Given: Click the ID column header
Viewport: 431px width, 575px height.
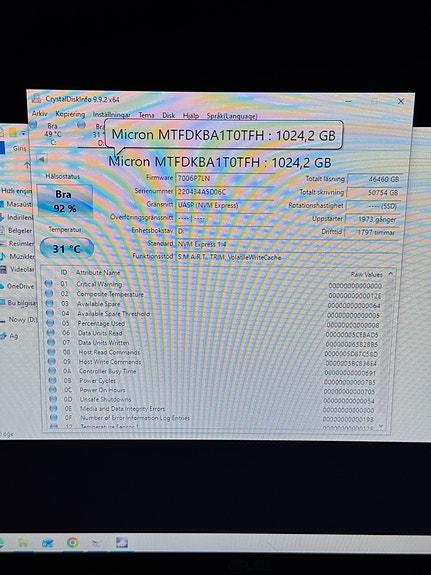Looking at the screenshot, I should click(x=64, y=272).
